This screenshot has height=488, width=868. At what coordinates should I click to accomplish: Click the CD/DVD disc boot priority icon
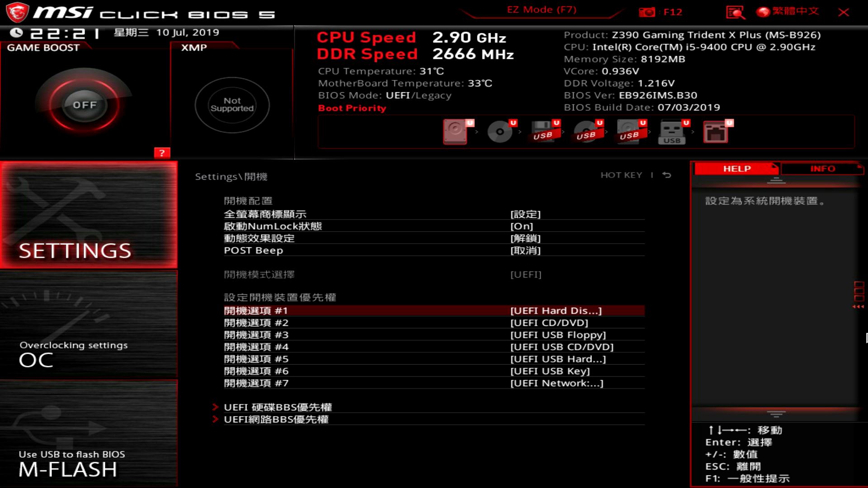(x=500, y=131)
